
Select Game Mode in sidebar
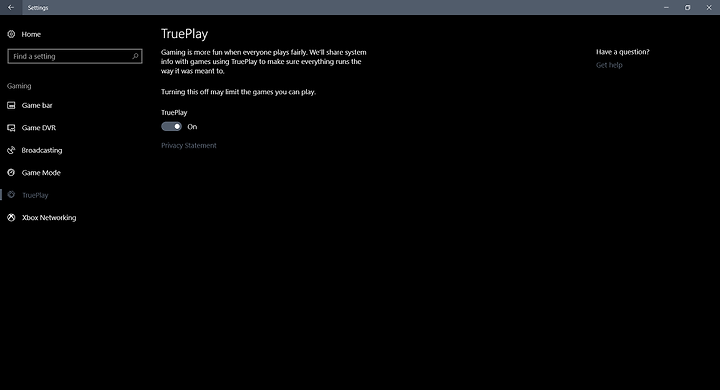(41, 173)
